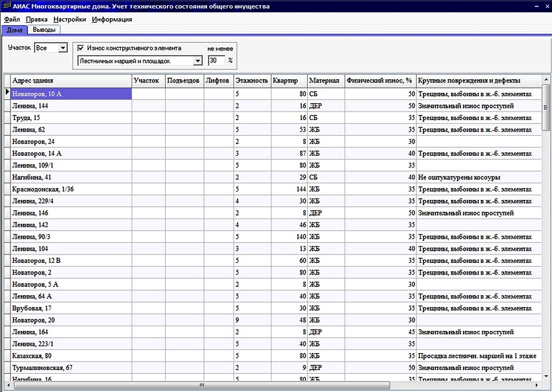The width and height of the screenshot is (552, 392).
Task: Select the Труда, 15 address cell
Action: [71, 118]
